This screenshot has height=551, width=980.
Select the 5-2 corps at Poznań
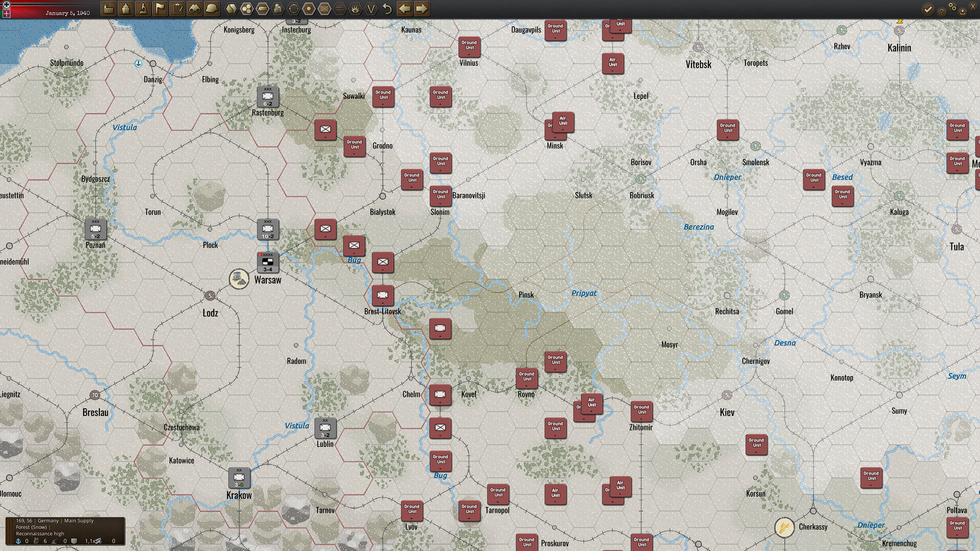coord(95,229)
